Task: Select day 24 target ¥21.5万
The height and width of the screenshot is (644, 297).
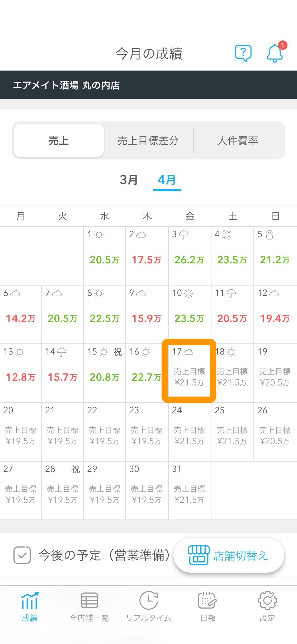Action: 189,436
